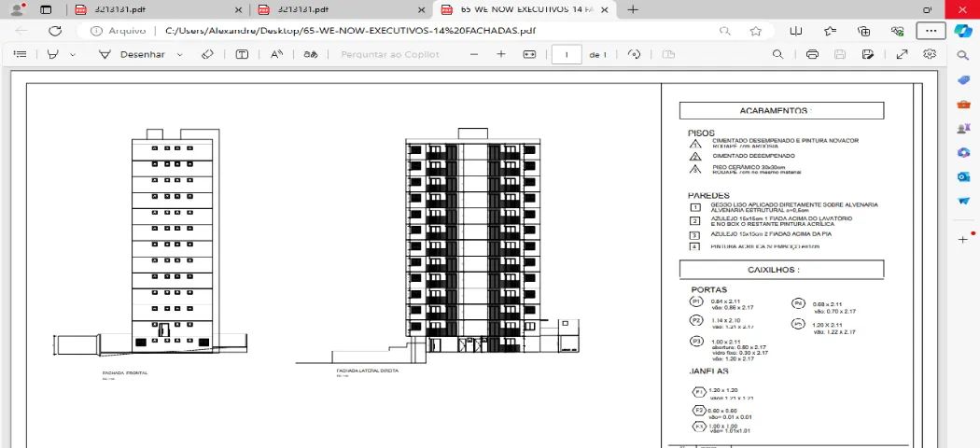Click the PORTAS section title
980x448 pixels.
708,290
